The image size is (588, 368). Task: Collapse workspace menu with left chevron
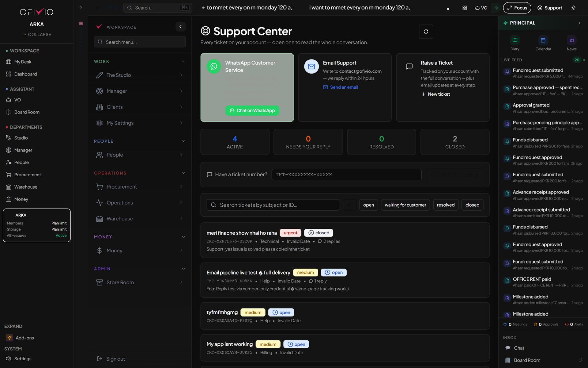[x=180, y=27]
